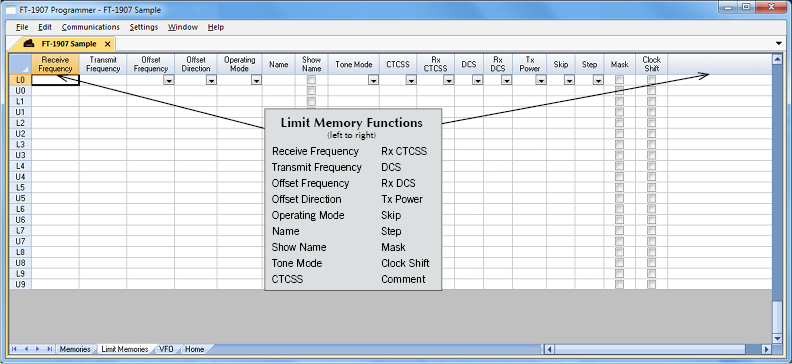Open the Settings menu
The height and width of the screenshot is (364, 792).
143,27
